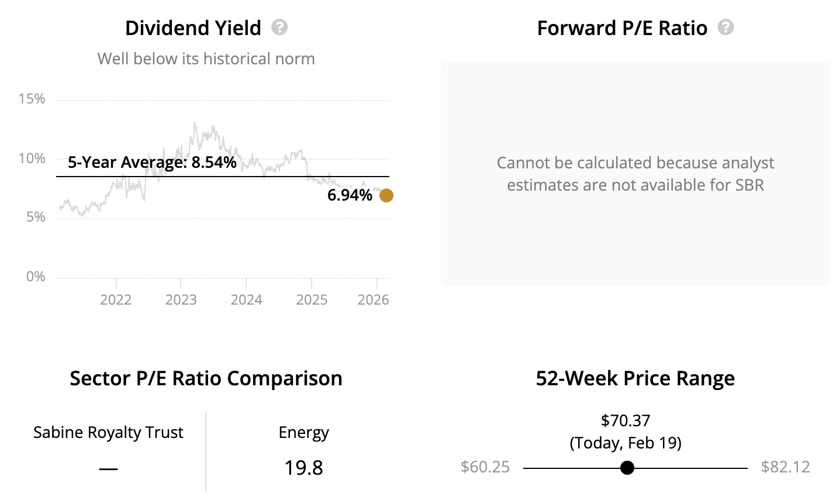Click the Dividend Yield help question-mark icon
This screenshot has height=504, width=836.
click(279, 27)
